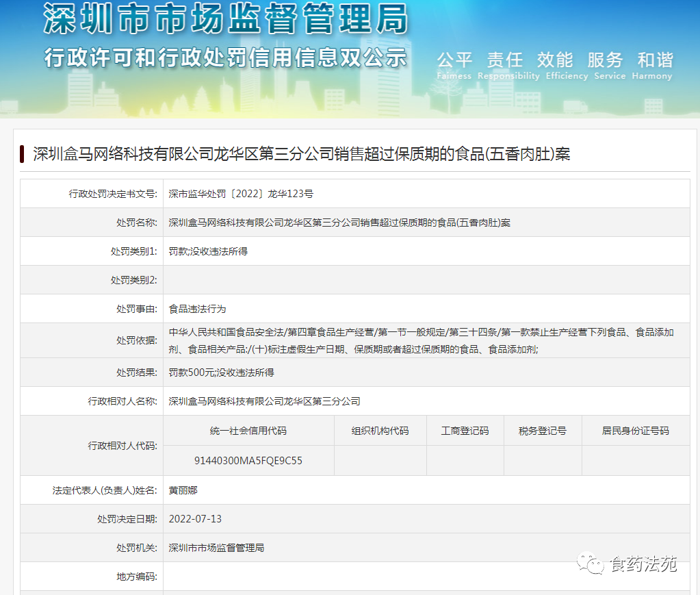Click the 处罚结果 label

click(x=137, y=372)
